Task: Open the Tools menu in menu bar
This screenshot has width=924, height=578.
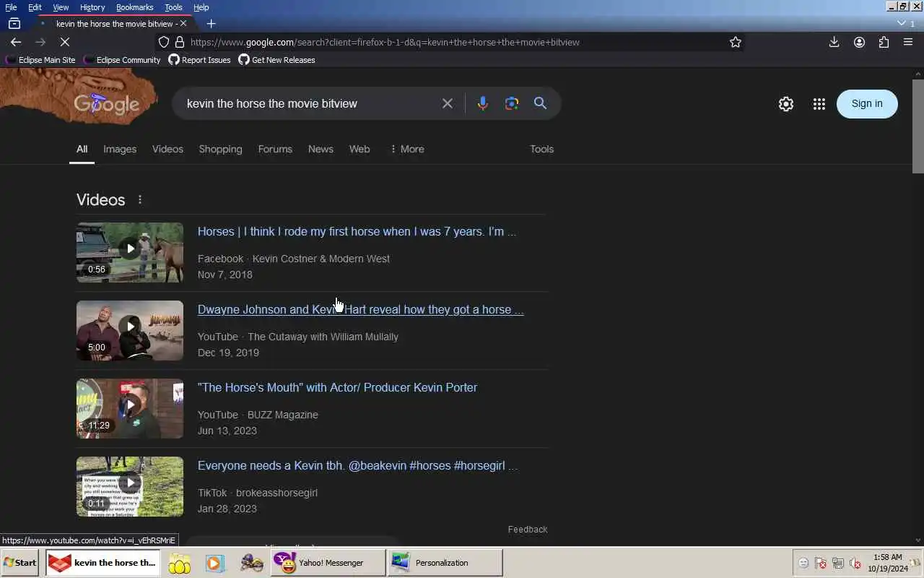Action: click(x=173, y=7)
